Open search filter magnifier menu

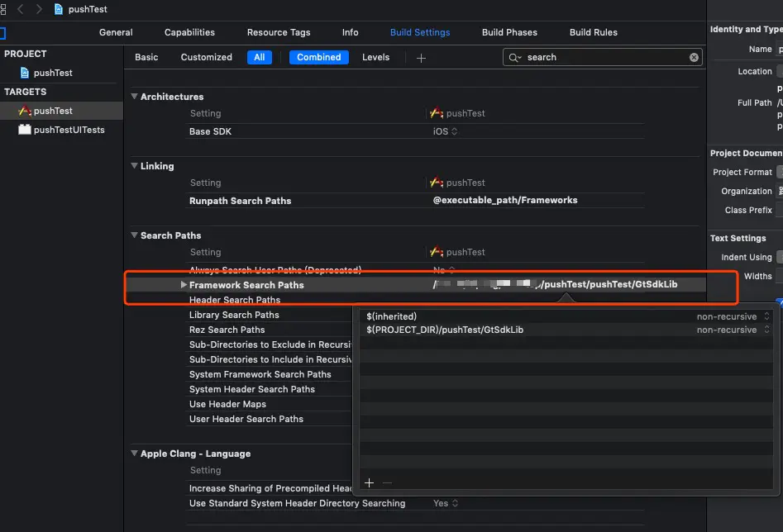pyautogui.click(x=515, y=57)
